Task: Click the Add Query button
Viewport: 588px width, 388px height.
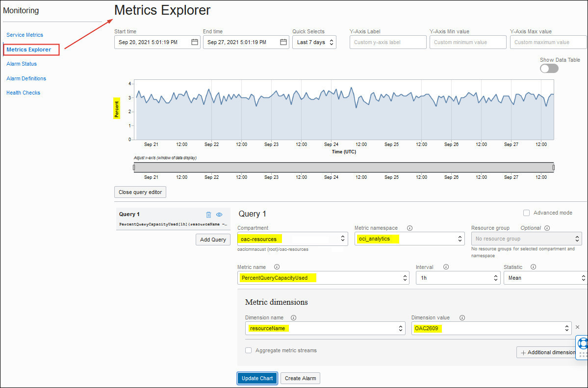Action: [213, 240]
